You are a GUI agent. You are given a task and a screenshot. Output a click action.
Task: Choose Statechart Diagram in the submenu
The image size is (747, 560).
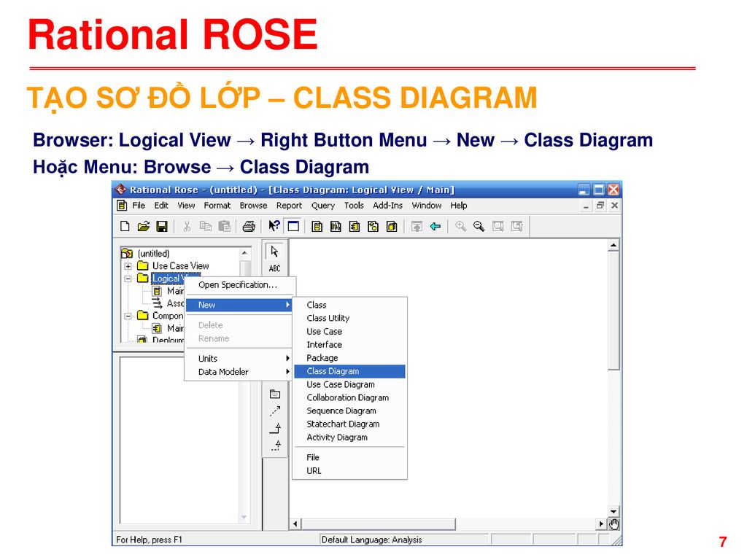tap(349, 424)
